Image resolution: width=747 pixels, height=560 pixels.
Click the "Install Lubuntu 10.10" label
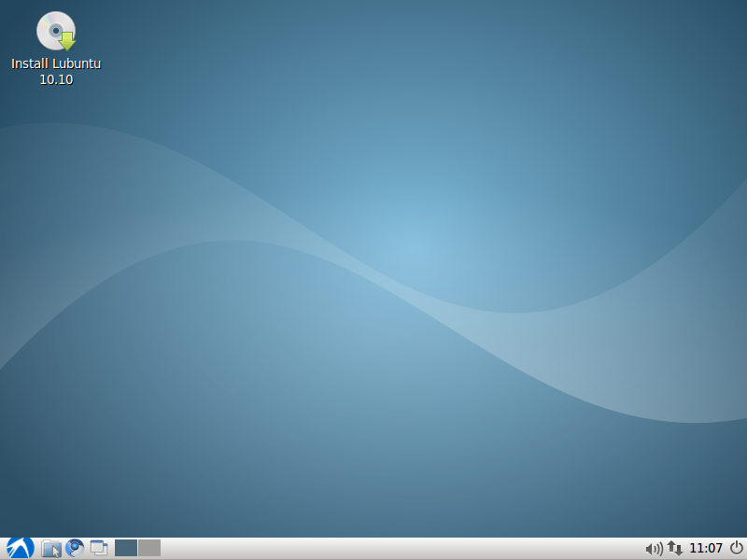coord(56,72)
